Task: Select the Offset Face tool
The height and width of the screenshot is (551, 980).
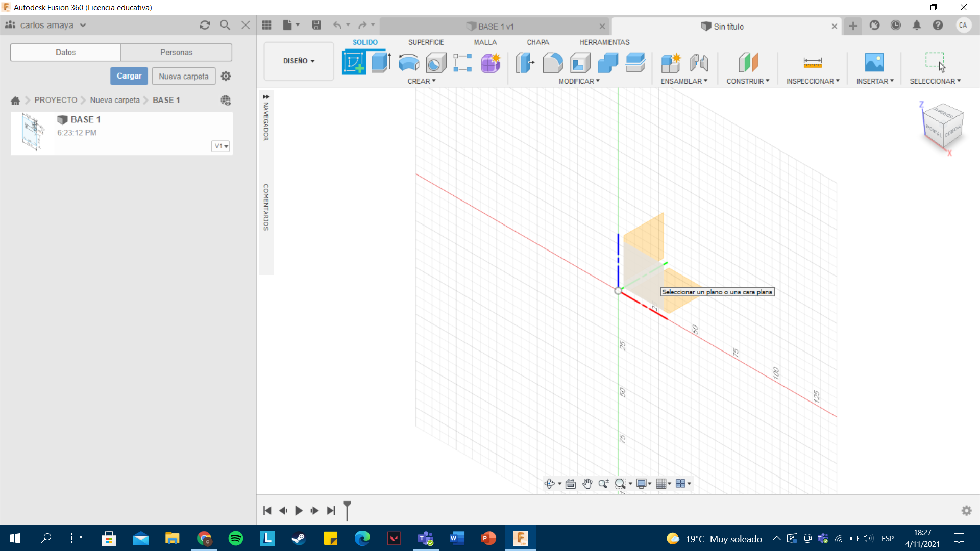Action: click(x=635, y=62)
